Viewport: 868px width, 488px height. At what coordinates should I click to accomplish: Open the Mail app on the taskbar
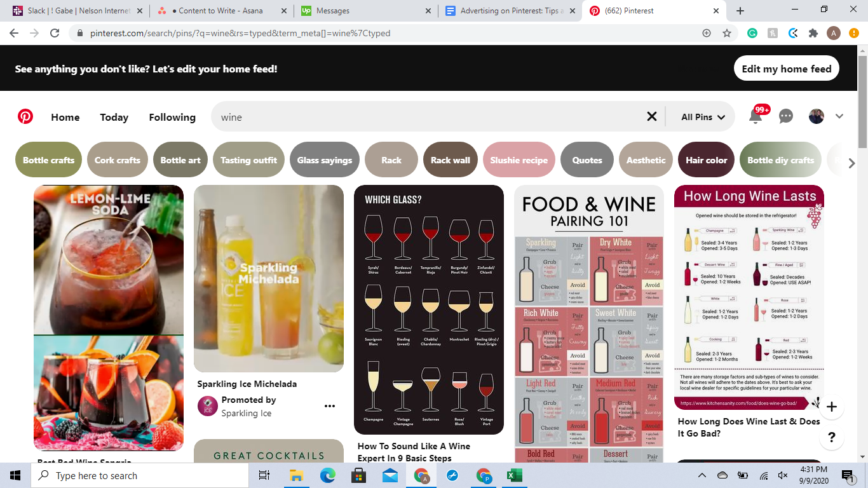tap(390, 475)
